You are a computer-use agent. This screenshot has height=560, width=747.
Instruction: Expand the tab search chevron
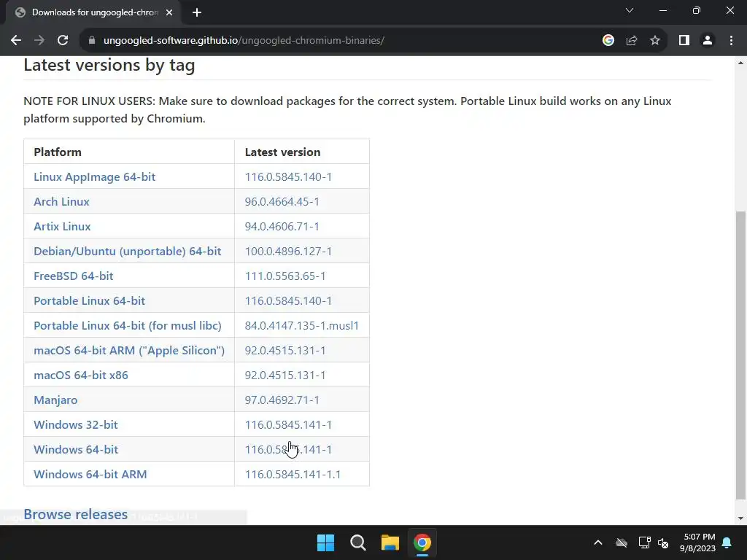click(630, 10)
